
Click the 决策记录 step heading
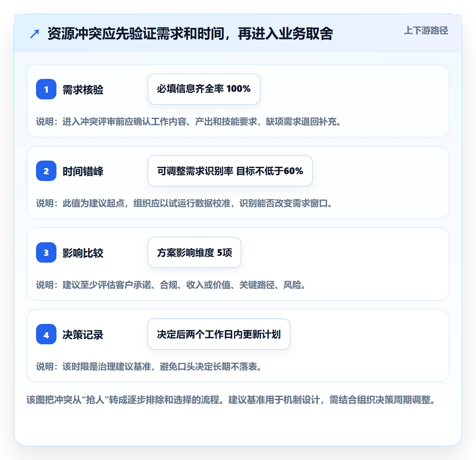[x=83, y=334]
